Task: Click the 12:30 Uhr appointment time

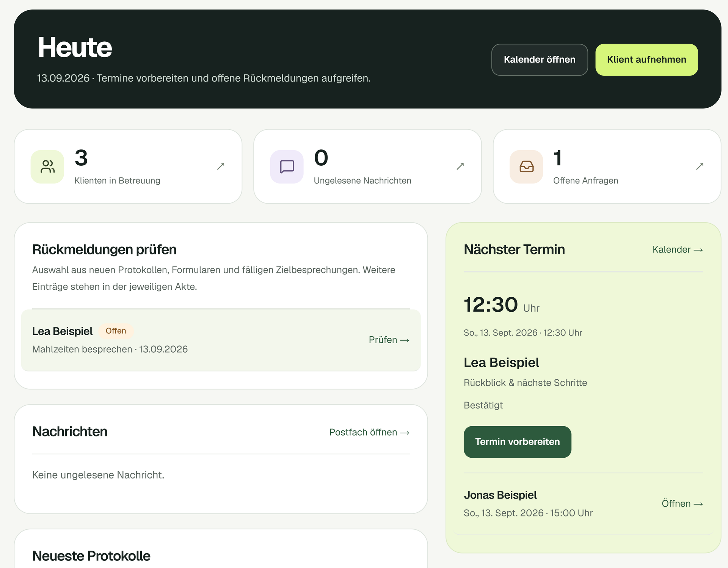Action: pos(501,305)
